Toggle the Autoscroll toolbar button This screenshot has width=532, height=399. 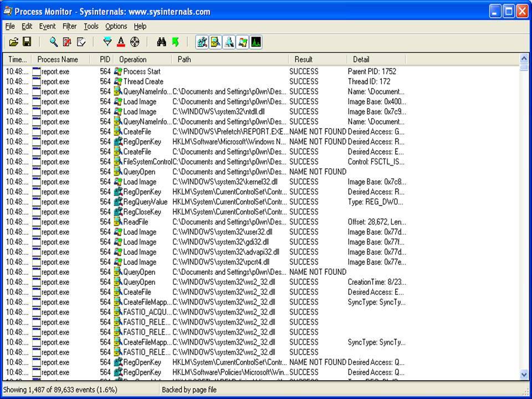click(x=67, y=42)
